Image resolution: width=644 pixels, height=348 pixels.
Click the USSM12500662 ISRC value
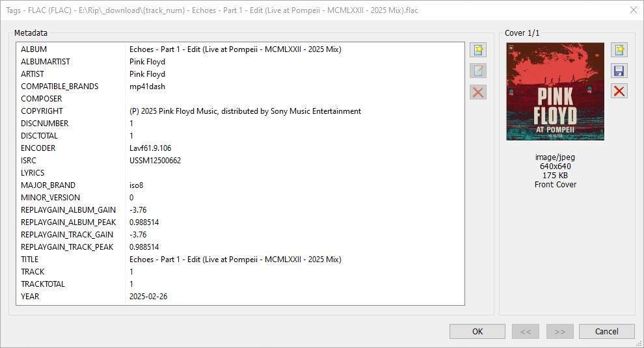coord(155,161)
